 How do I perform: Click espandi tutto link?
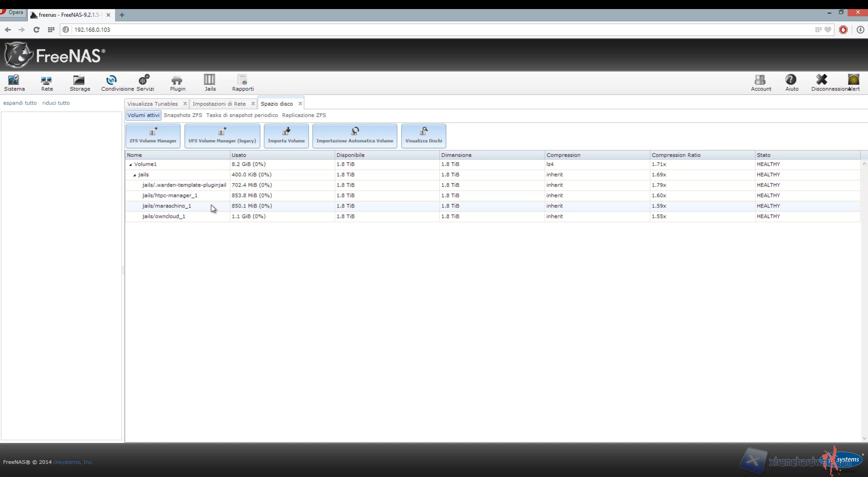click(20, 103)
